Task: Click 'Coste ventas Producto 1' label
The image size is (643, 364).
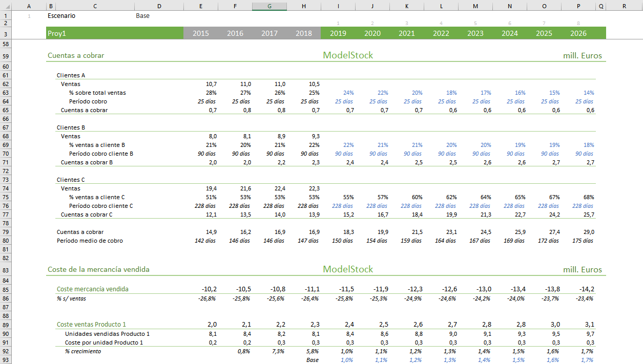Action: click(x=91, y=325)
